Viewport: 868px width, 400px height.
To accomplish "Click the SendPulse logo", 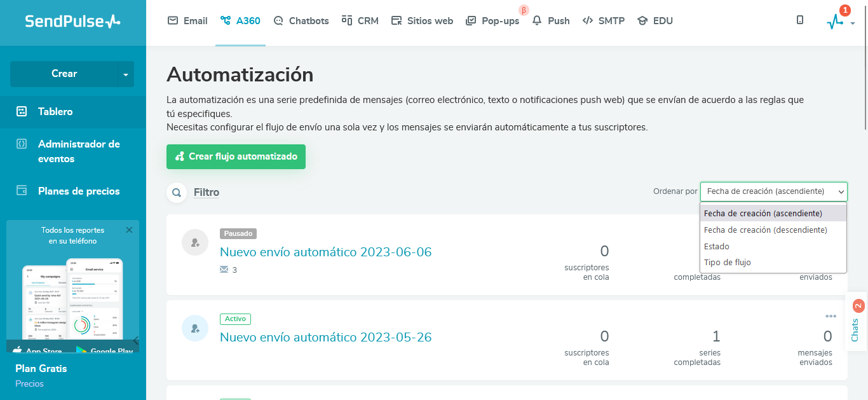I will [72, 21].
